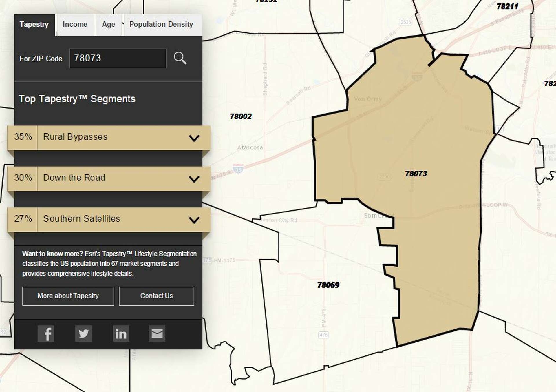
Task: Select the 78211 ZIP label on map
Action: tap(507, 6)
